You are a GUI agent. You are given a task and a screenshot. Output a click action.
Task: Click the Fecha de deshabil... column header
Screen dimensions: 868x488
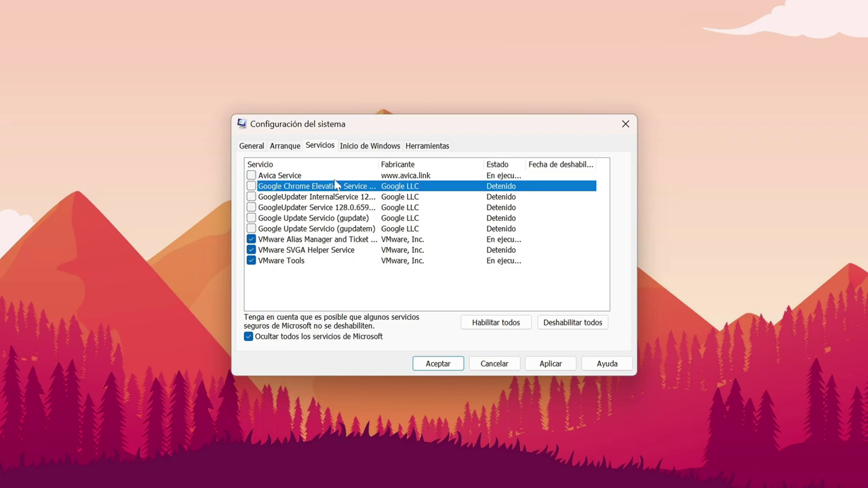561,164
